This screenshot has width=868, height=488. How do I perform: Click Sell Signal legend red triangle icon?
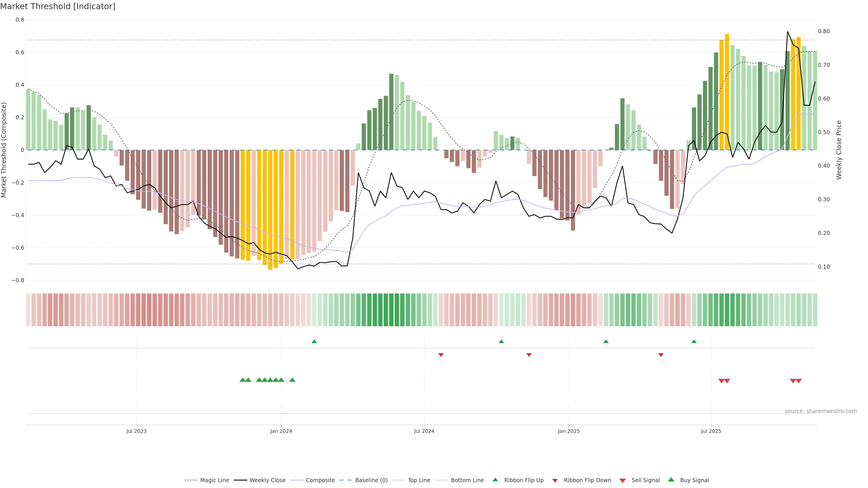623,481
